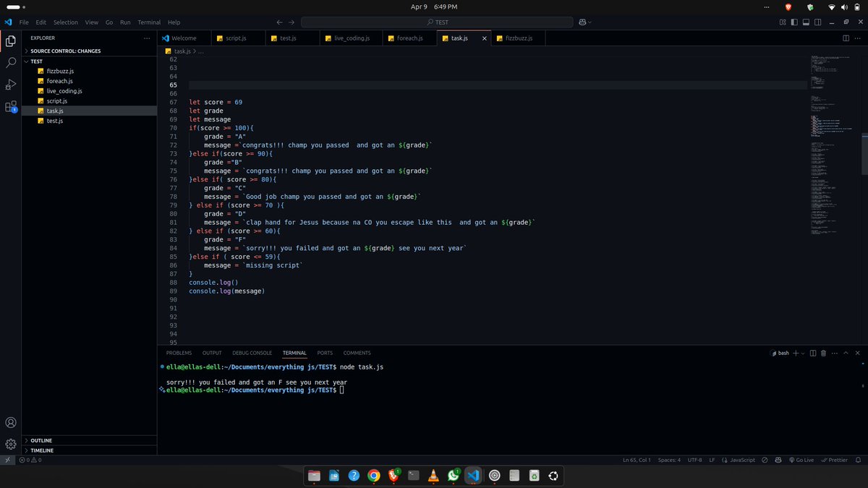
Task: Open WhatsApp from the dock
Action: point(454,476)
